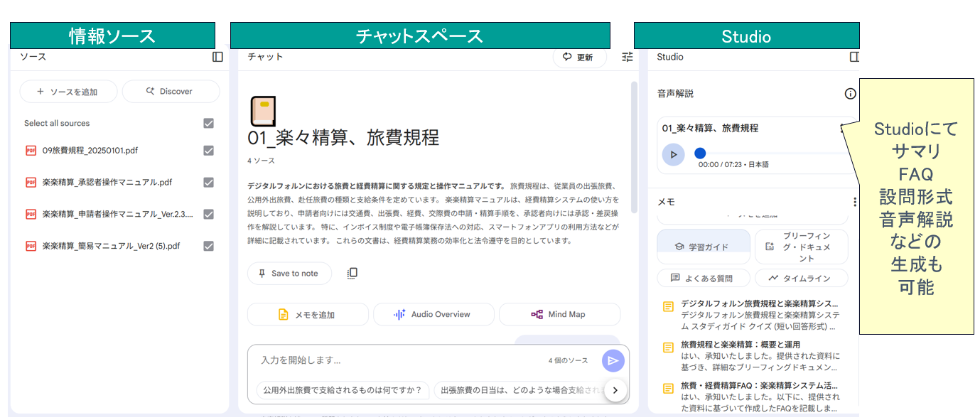Open the note デジタルフォルン旅費規程と楽楽精算シス

pyautogui.click(x=760, y=314)
